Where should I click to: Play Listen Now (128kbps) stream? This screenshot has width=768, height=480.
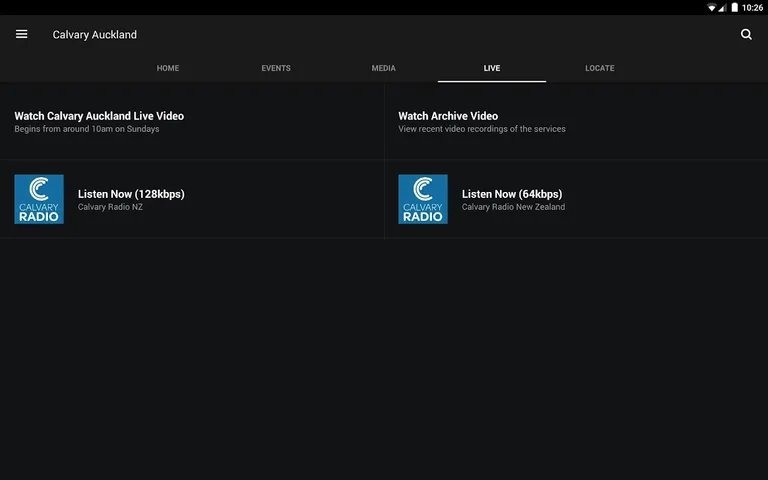192,199
